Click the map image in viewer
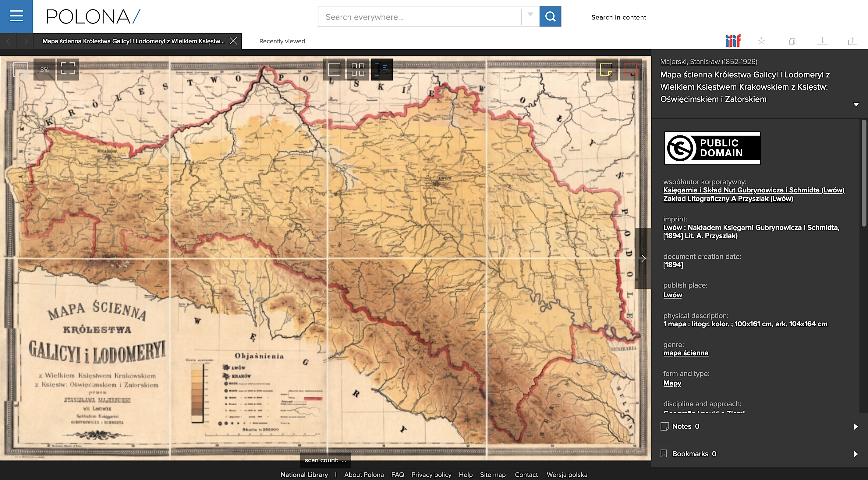Viewport: 868px width, 480px height. (x=325, y=258)
